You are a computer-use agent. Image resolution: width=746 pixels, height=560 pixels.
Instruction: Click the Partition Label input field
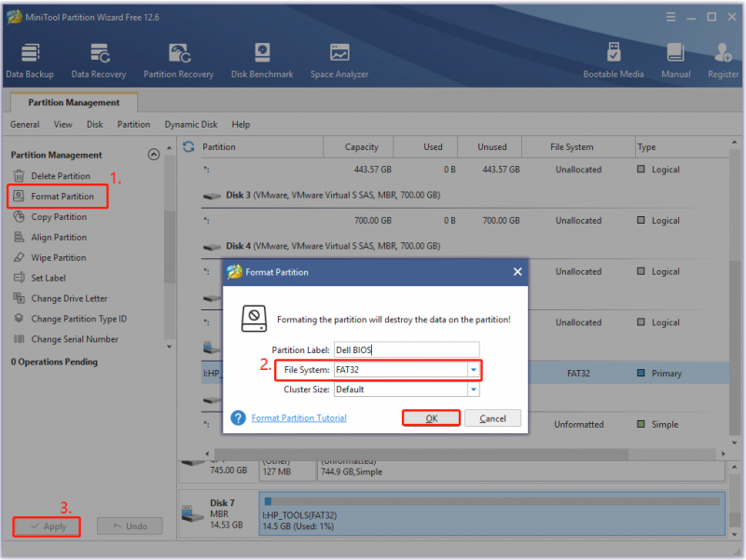point(407,349)
